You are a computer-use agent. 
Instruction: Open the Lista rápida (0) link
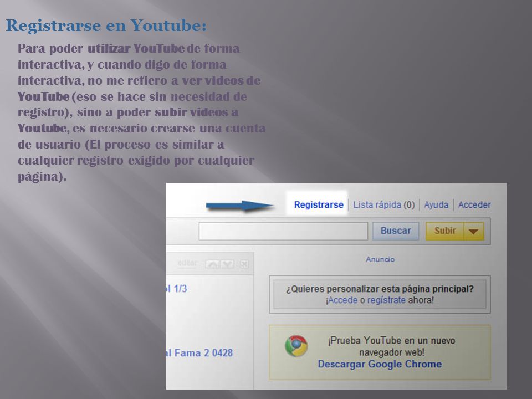coord(383,205)
